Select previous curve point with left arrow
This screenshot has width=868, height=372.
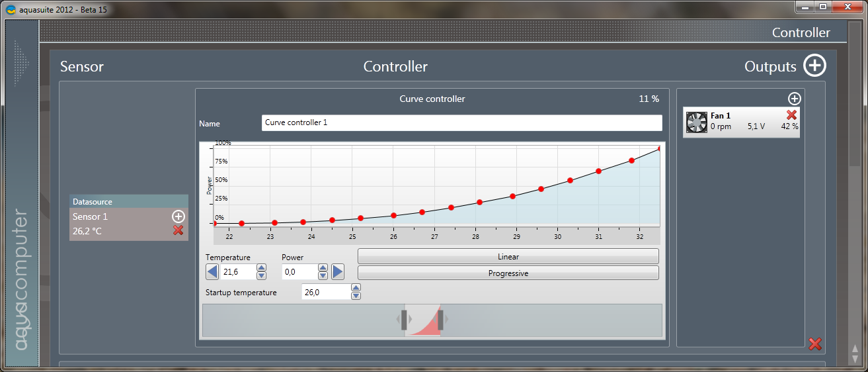coord(212,271)
